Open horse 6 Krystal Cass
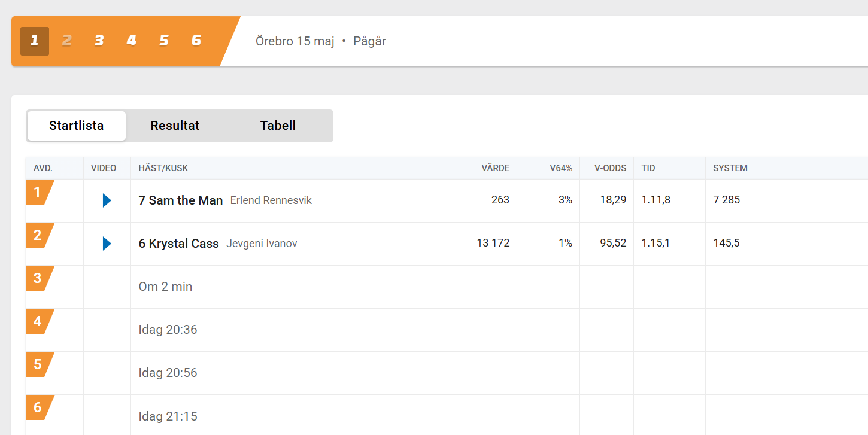Viewport: 868px width, 435px height. 179,244
